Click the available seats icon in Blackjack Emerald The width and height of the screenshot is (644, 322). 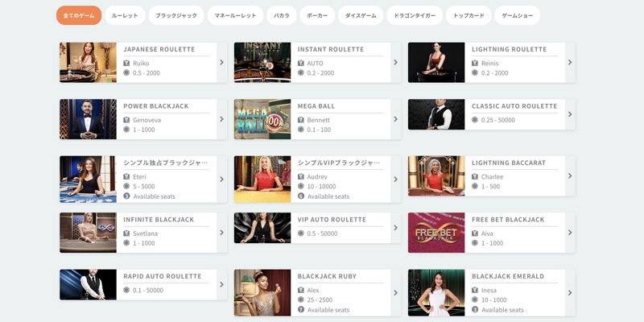[x=475, y=309]
